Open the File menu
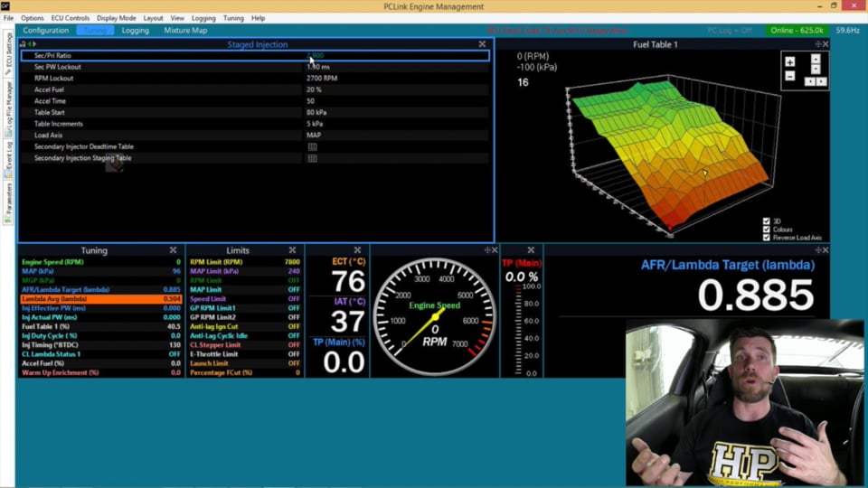The width and height of the screenshot is (868, 488). coord(8,18)
